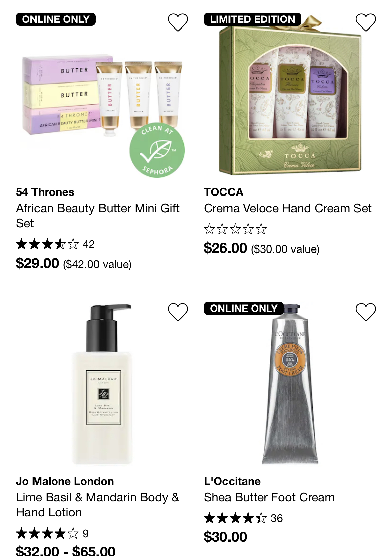The height and width of the screenshot is (556, 392).
Task: Open the Clean at Sephora badge
Action: pos(157,150)
